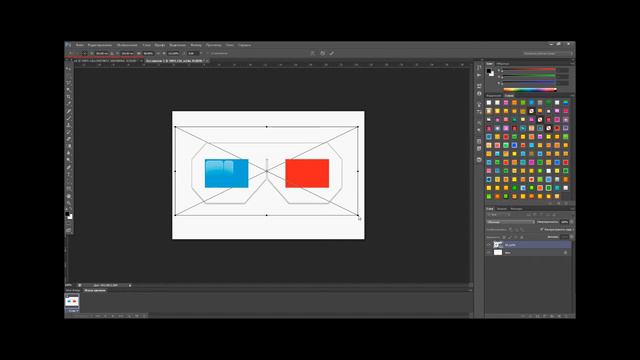Select the Healing Brush tool
The width and height of the screenshot is (640, 360).
pyautogui.click(x=68, y=111)
